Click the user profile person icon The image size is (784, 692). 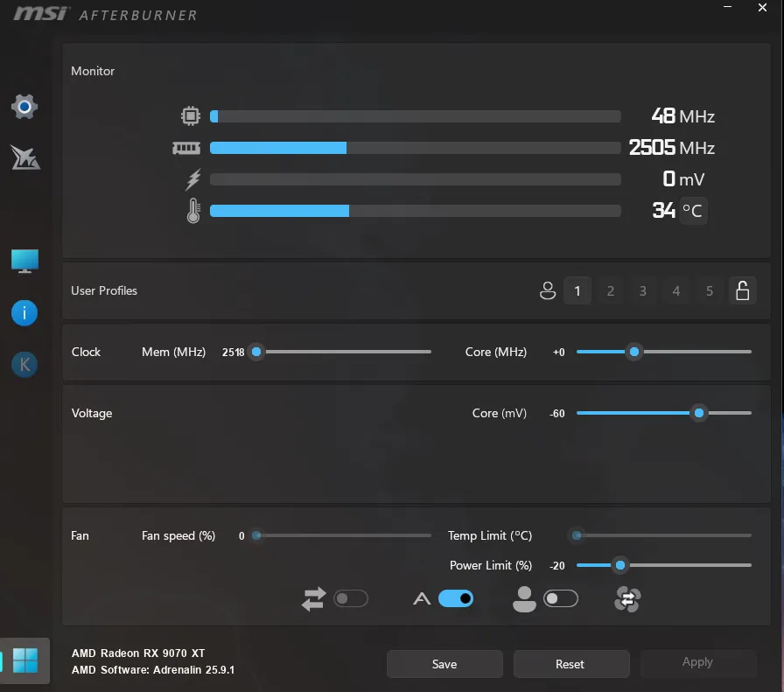548,290
